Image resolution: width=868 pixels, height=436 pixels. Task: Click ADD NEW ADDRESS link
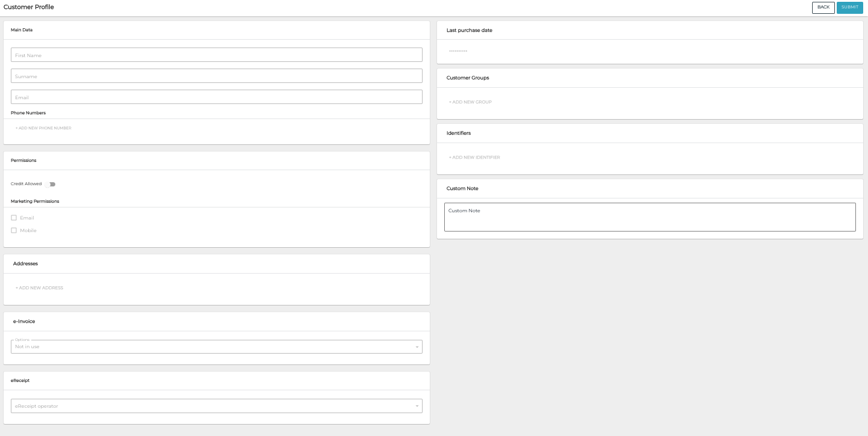[x=38, y=287]
